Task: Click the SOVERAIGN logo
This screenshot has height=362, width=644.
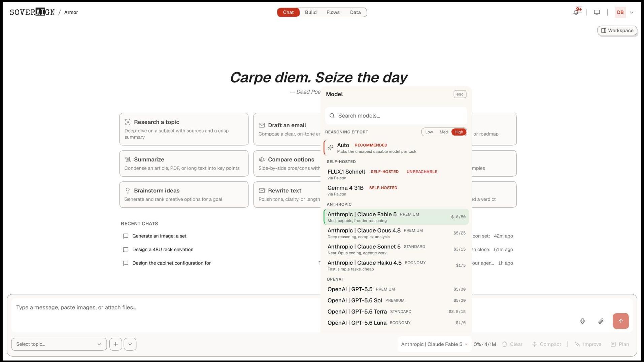Action: click(x=32, y=12)
